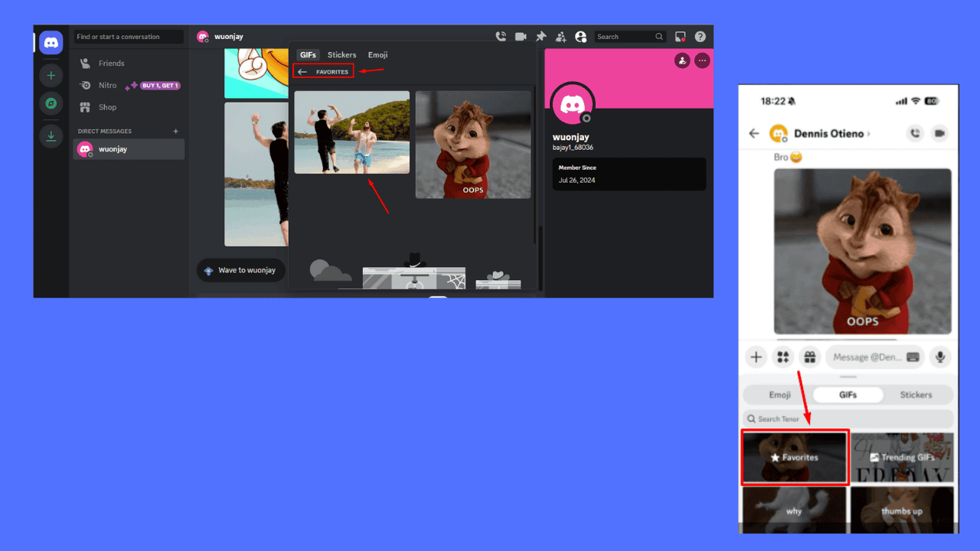Open pinned messages icon
This screenshot has height=551, width=980.
click(541, 37)
